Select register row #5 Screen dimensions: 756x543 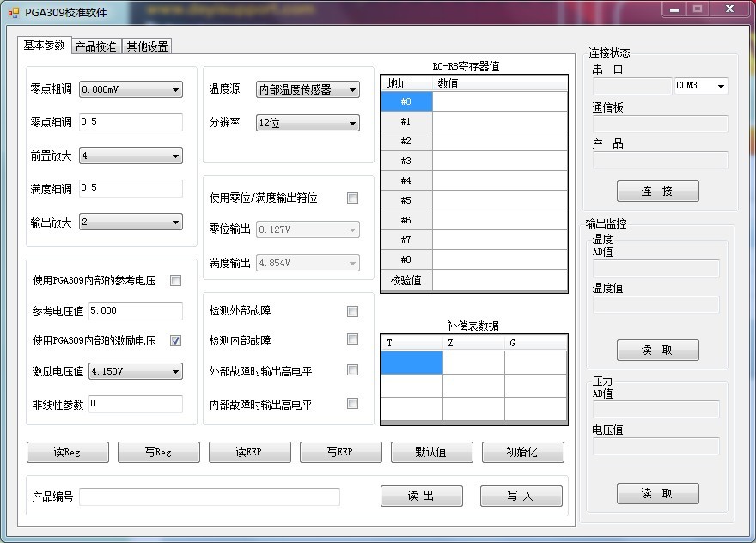pos(474,200)
